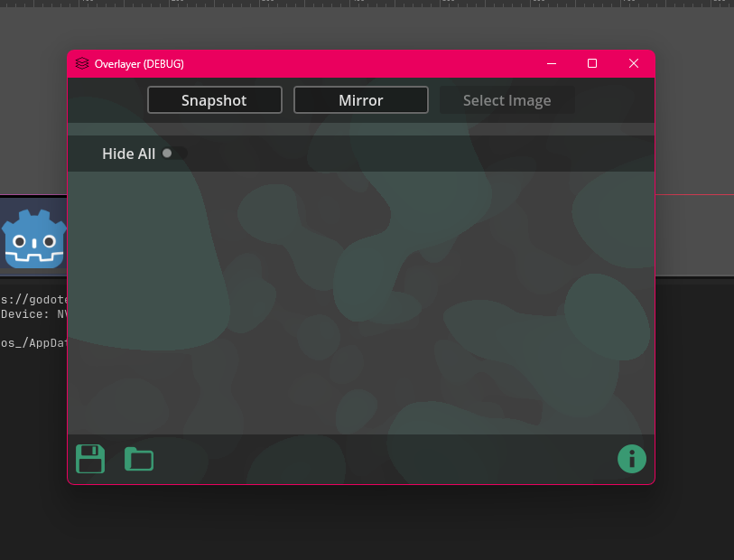Click the Overlayer layers icon in title bar
The image size is (734, 560).
coord(82,63)
